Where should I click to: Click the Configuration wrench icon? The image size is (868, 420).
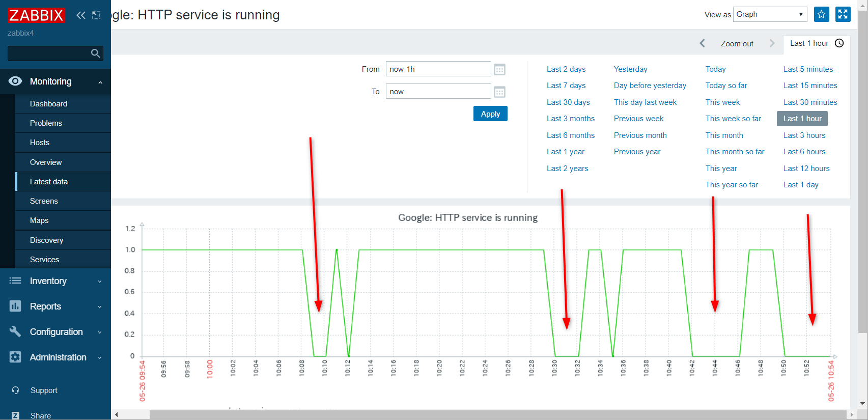(15, 331)
